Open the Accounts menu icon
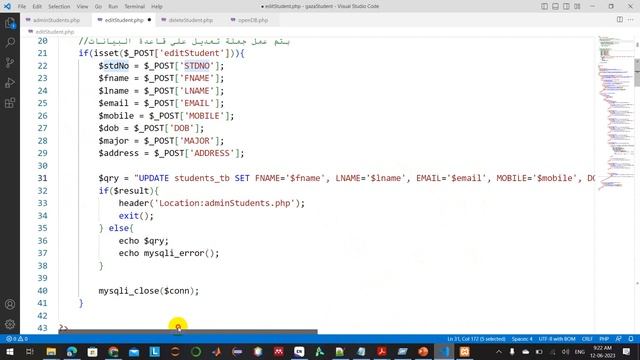This screenshot has height=360, width=640. 10,304
